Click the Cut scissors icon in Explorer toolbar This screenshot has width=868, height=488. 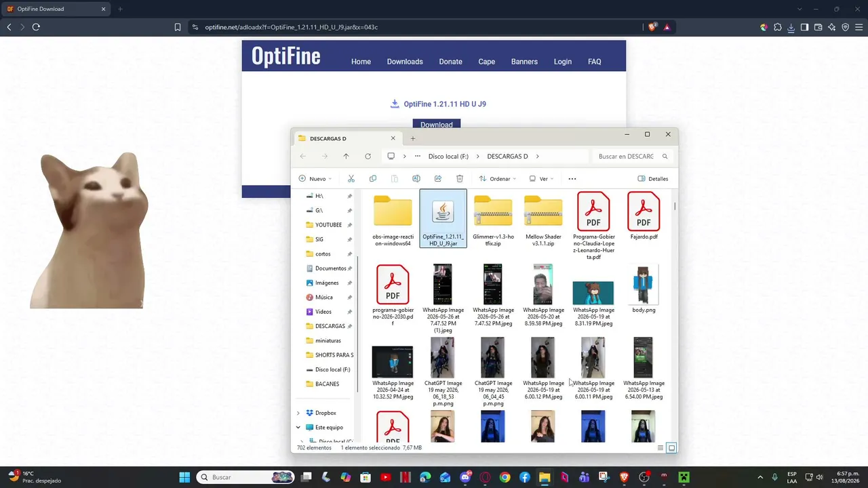pos(351,179)
